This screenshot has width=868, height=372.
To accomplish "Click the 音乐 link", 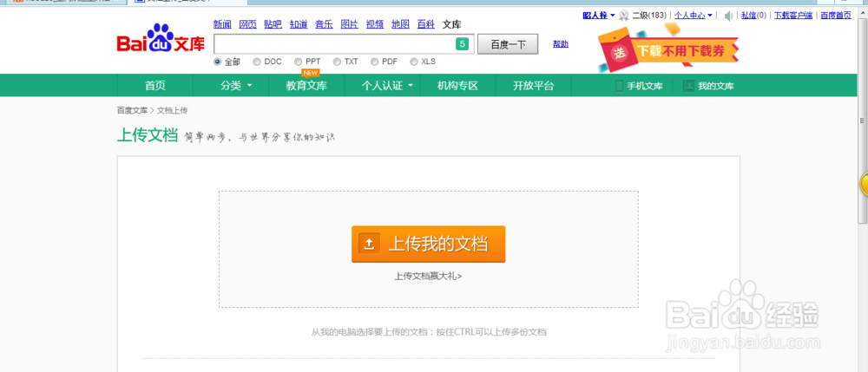I will coord(324,23).
